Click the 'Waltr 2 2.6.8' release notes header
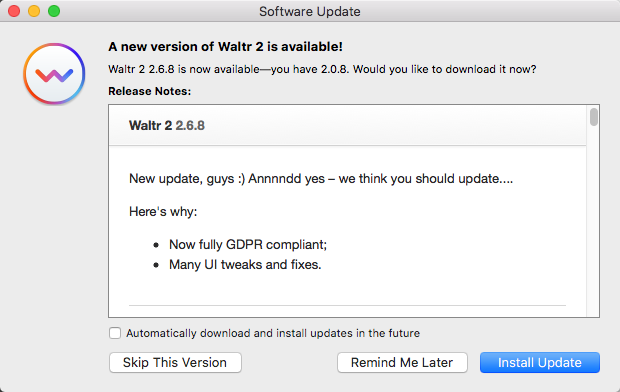The height and width of the screenshot is (392, 620). 167,125
